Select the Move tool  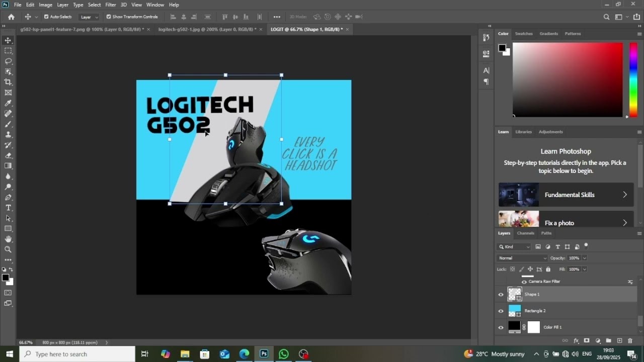coord(8,40)
